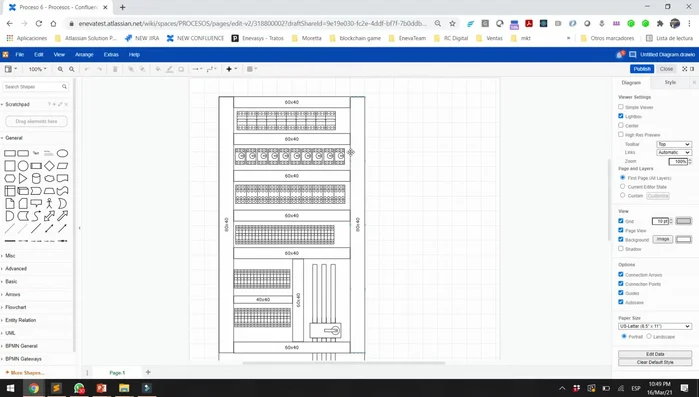Open the Extras menu

(x=111, y=55)
